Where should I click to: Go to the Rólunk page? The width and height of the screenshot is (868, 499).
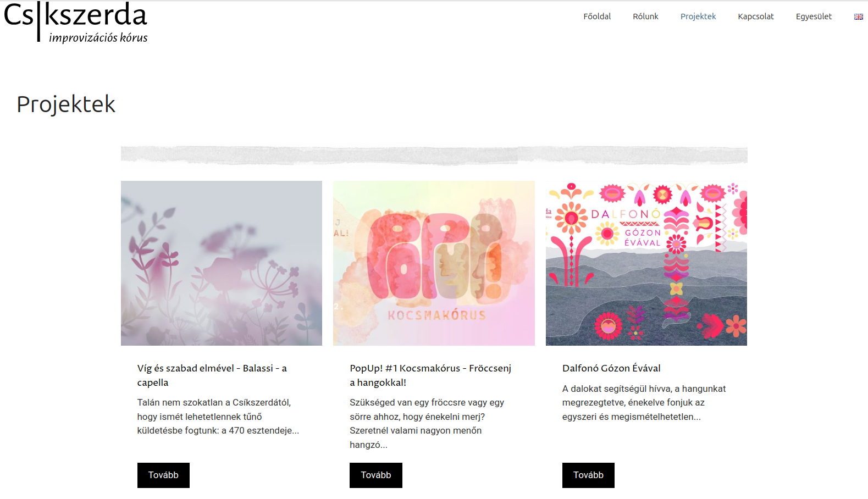pos(645,16)
